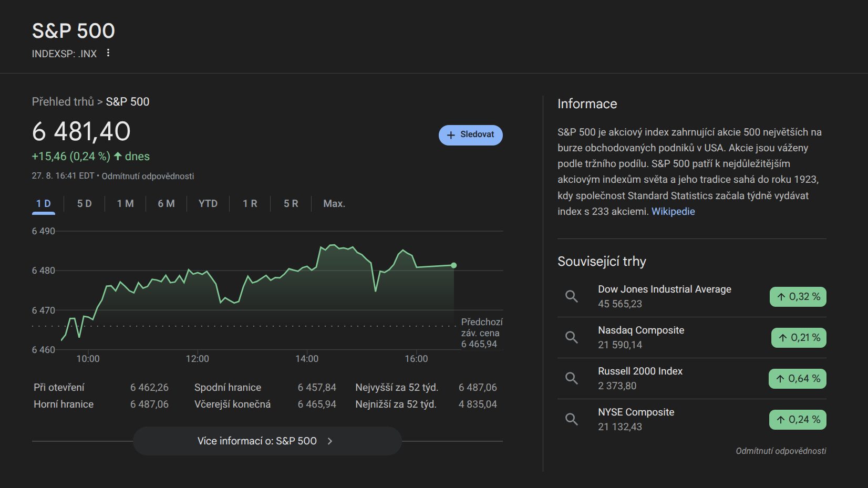The height and width of the screenshot is (488, 868).
Task: Open Více informací o: S&P 500
Action: pos(267,441)
